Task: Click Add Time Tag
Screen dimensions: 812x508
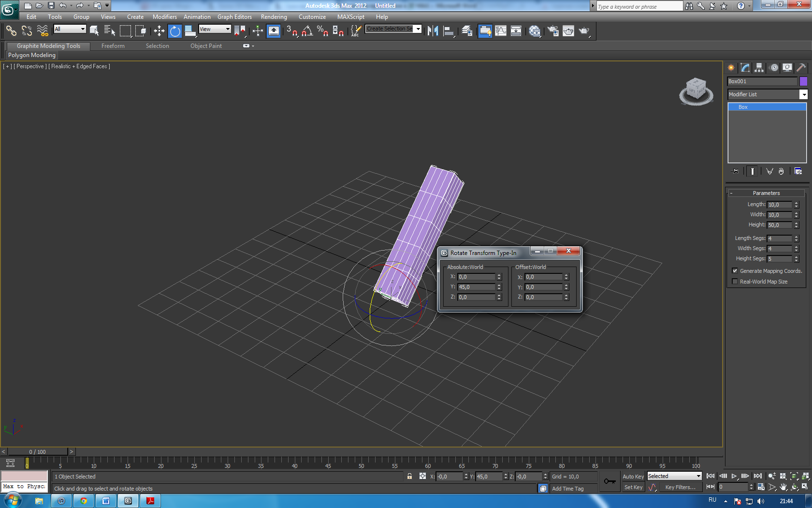Action: coord(567,489)
